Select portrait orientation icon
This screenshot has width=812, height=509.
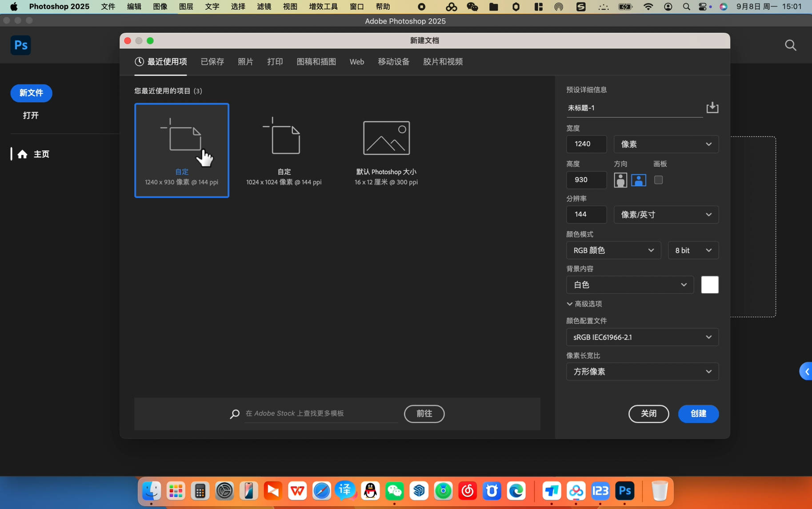[620, 180]
